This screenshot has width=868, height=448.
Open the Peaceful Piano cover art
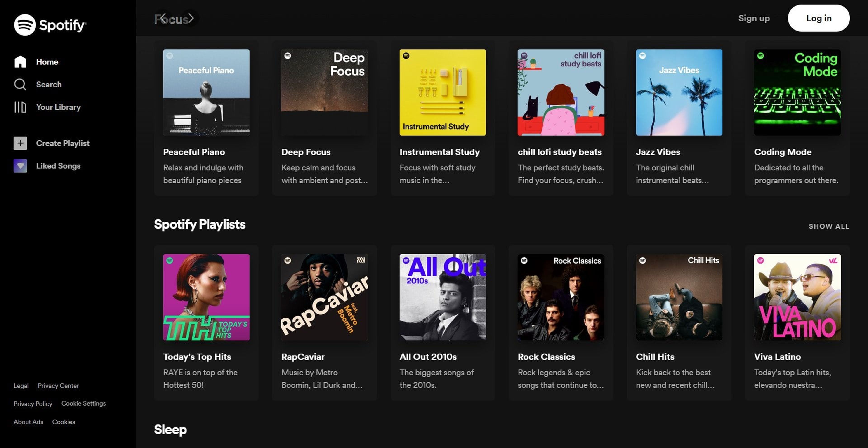click(206, 93)
